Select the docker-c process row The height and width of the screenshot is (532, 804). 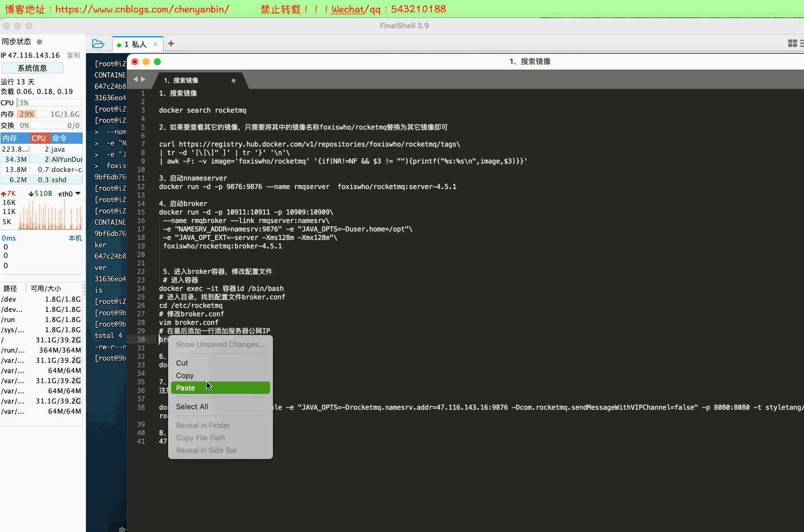tap(41, 170)
